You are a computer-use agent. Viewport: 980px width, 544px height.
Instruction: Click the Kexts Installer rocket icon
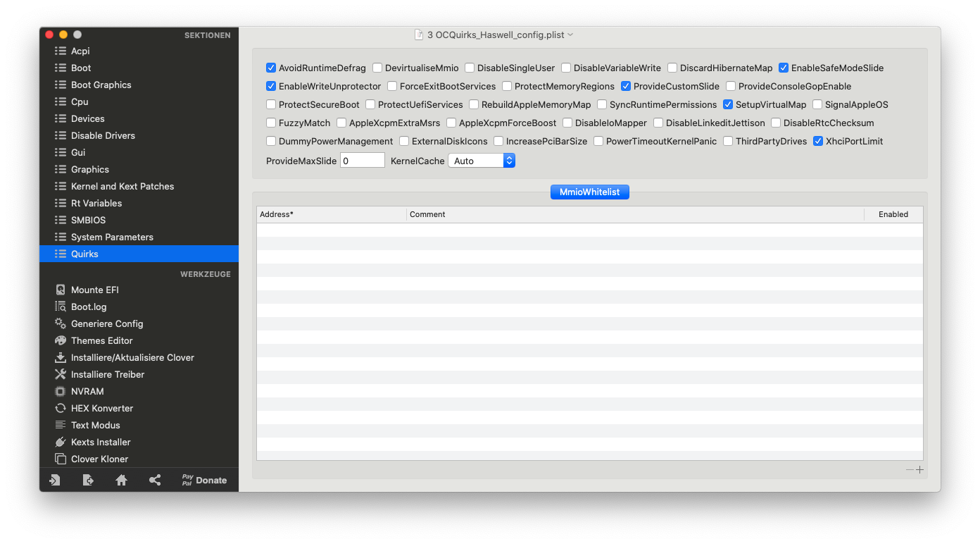point(61,442)
